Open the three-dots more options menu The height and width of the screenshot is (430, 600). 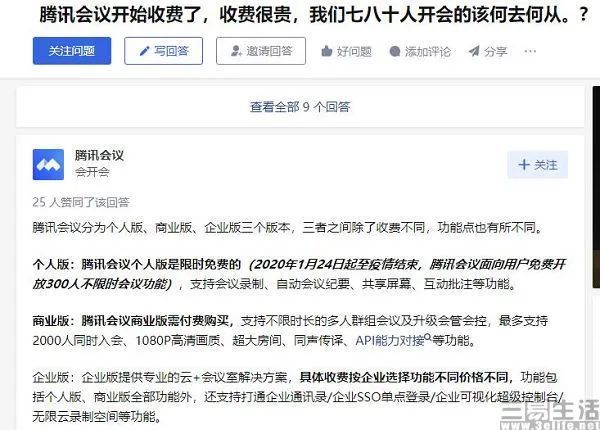tap(530, 51)
